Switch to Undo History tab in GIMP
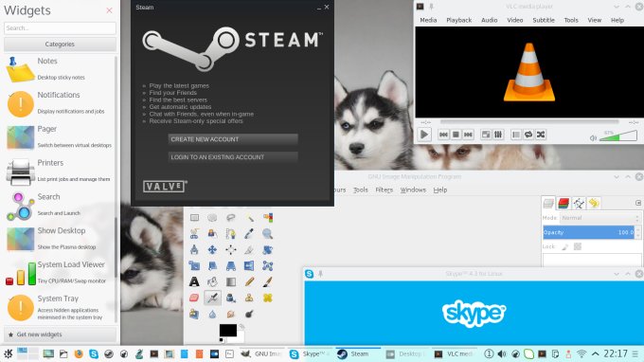The image size is (644, 362). click(594, 203)
